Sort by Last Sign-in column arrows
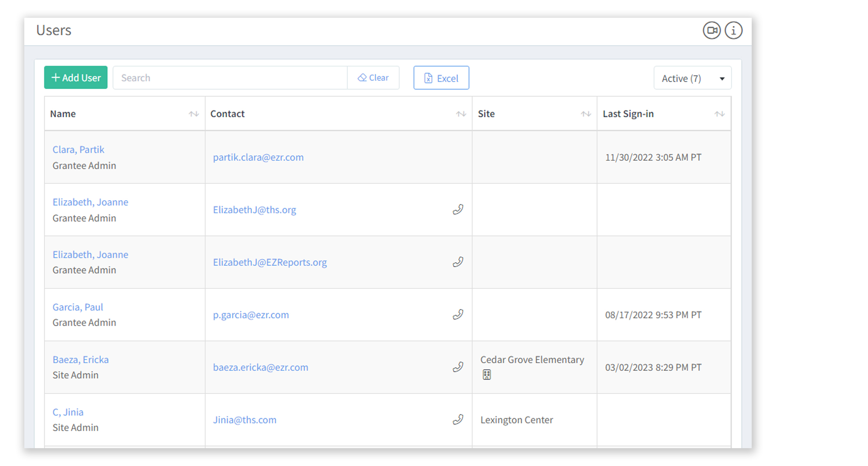Image resolution: width=868 pixels, height=466 pixels. [719, 114]
